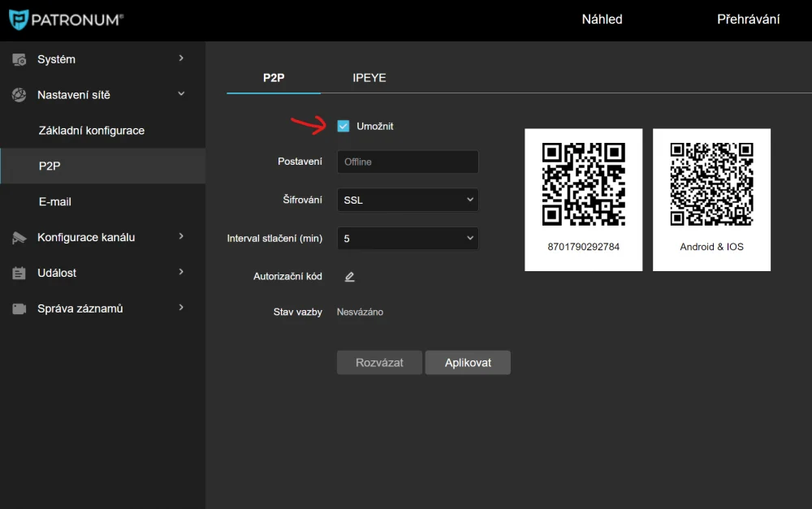Image resolution: width=812 pixels, height=509 pixels.
Task: Select P2P in the sidebar
Action: pos(102,166)
